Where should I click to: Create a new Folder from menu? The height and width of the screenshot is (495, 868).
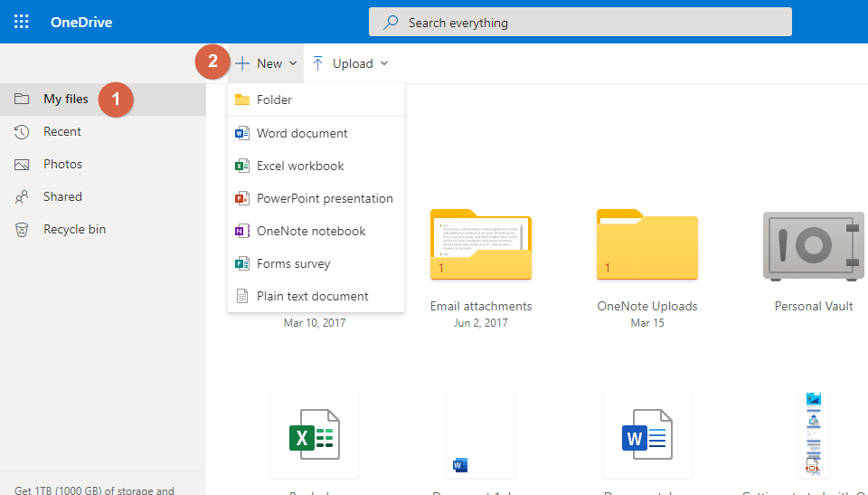pos(316,100)
